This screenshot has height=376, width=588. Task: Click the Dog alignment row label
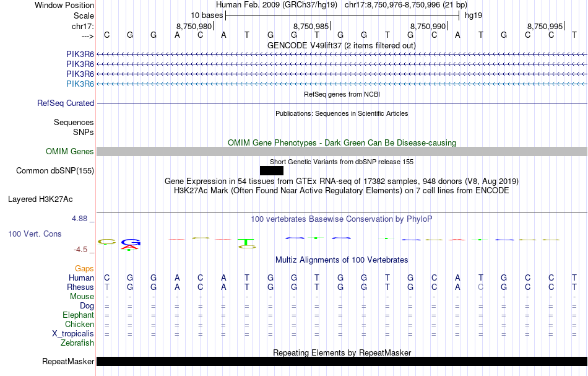point(87,306)
